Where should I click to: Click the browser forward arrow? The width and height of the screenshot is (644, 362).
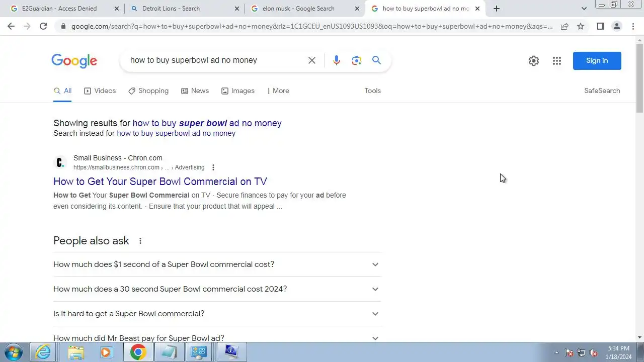pos(27,26)
